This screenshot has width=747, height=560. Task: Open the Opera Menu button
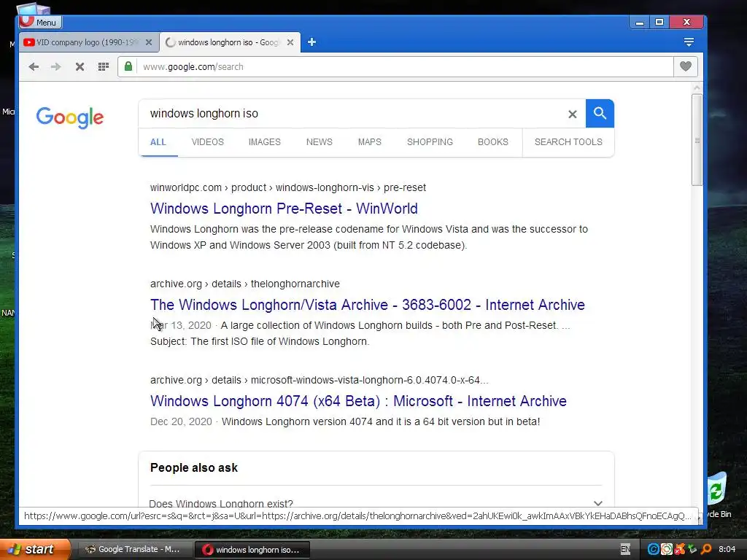41,22
